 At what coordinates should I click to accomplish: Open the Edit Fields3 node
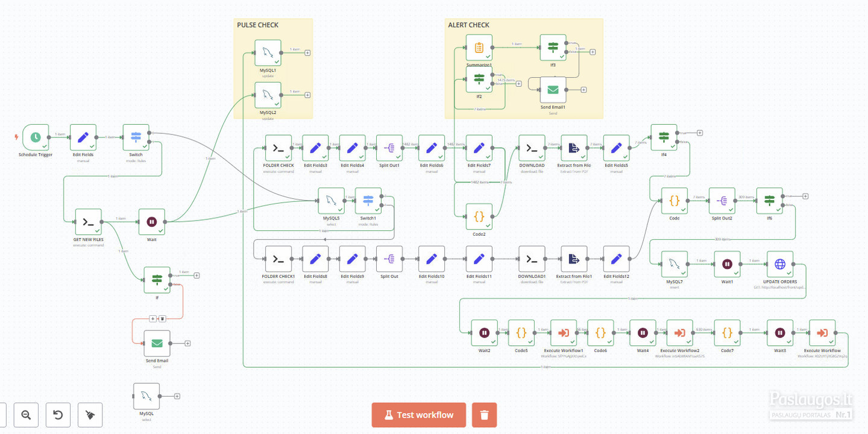pyautogui.click(x=315, y=148)
